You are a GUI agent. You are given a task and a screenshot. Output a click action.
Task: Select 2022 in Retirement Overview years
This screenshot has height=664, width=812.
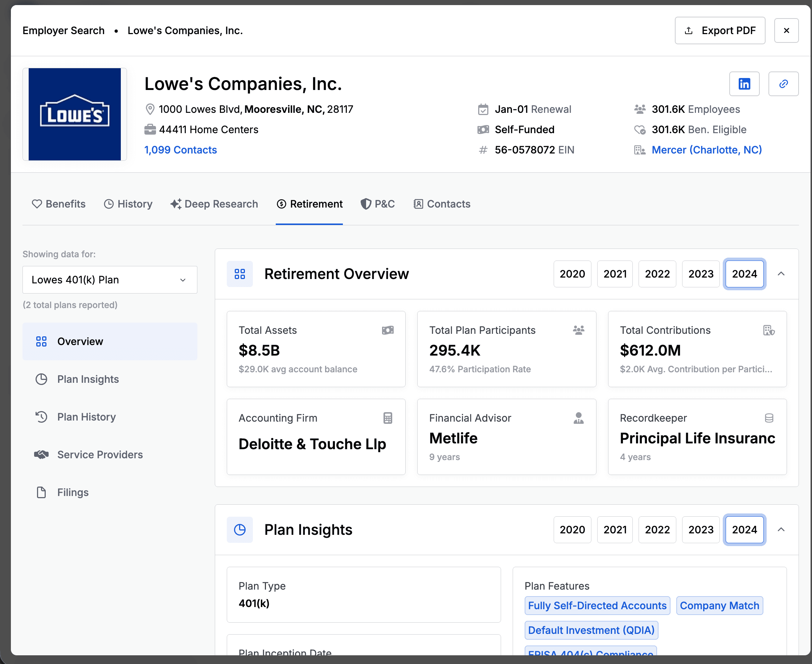pos(657,274)
